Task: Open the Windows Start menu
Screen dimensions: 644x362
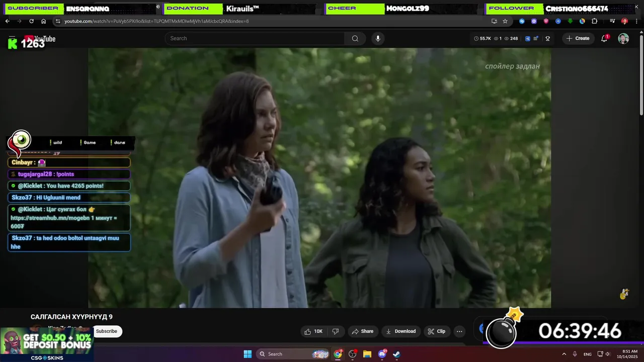Action: point(248,354)
